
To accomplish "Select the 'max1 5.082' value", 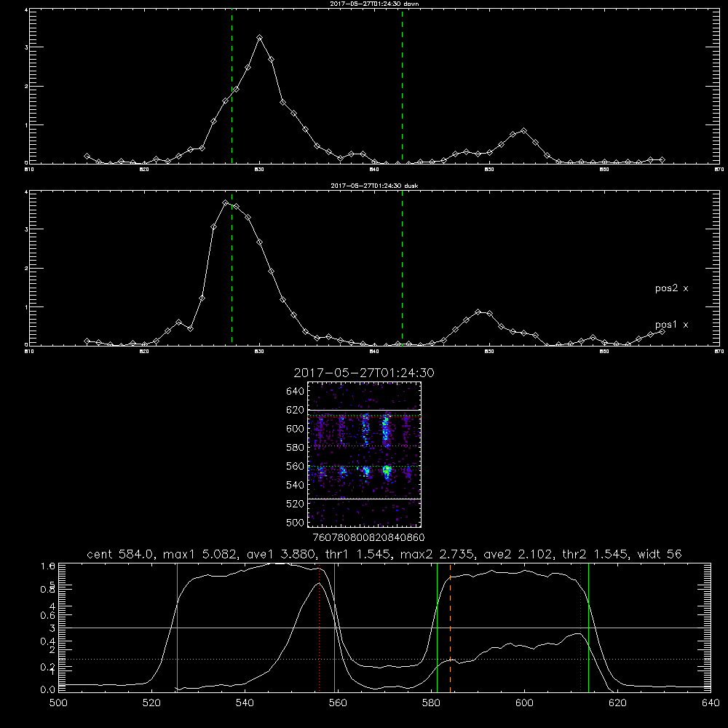I will coord(199,554).
